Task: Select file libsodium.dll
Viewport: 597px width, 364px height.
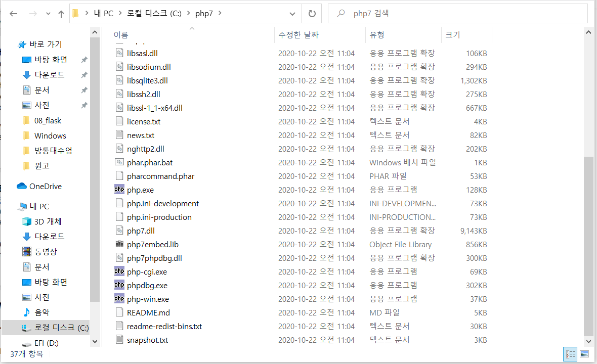Action: (149, 67)
